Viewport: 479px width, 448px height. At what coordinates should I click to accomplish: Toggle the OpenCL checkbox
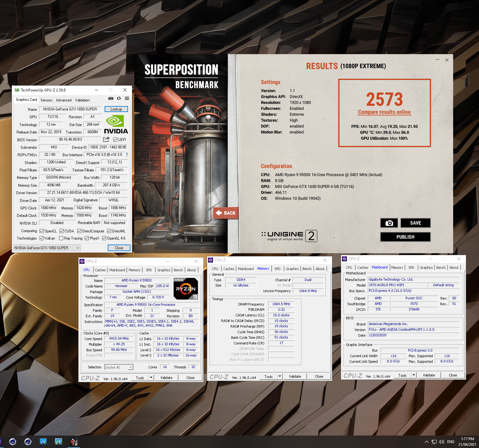point(42,231)
